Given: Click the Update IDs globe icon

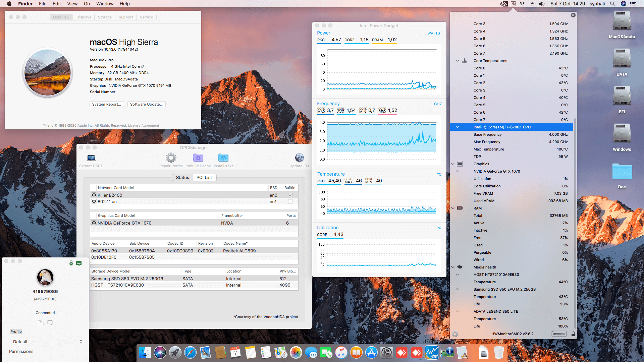Looking at the screenshot, I should (x=299, y=158).
